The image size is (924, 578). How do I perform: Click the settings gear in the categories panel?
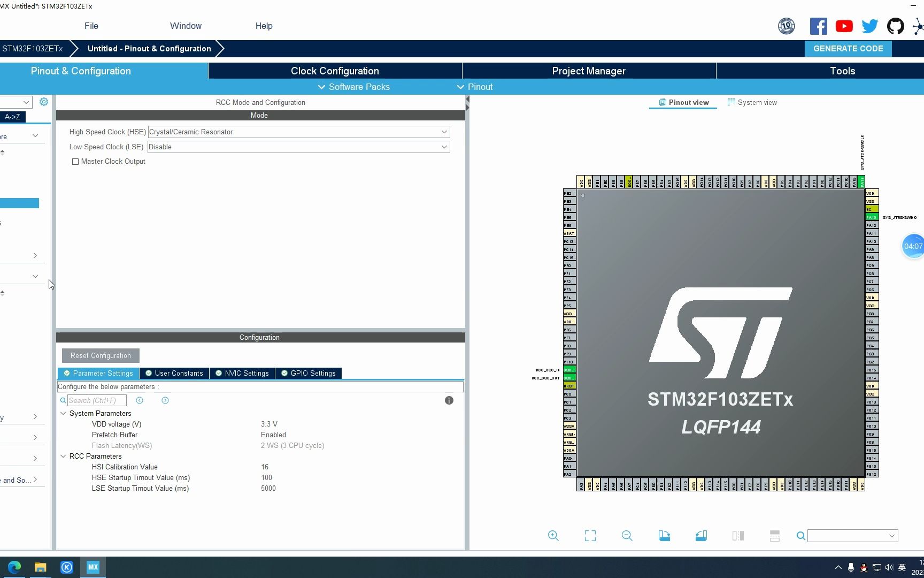[x=44, y=102]
